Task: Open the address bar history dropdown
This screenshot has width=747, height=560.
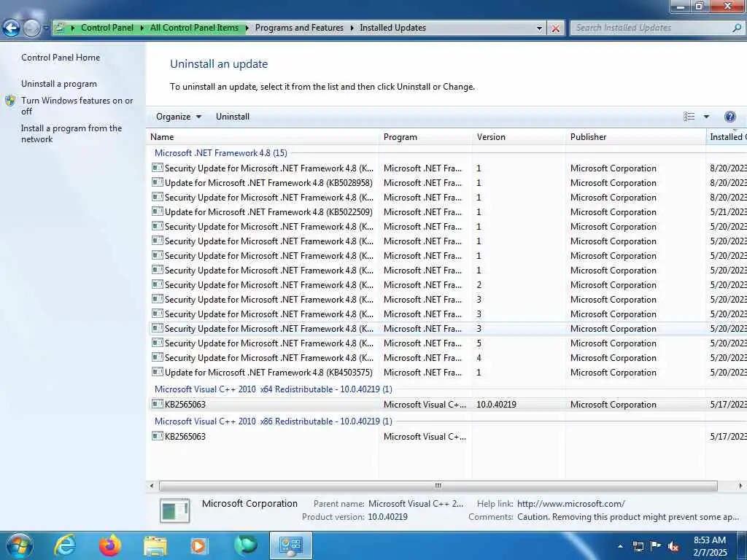Action: pos(539,28)
